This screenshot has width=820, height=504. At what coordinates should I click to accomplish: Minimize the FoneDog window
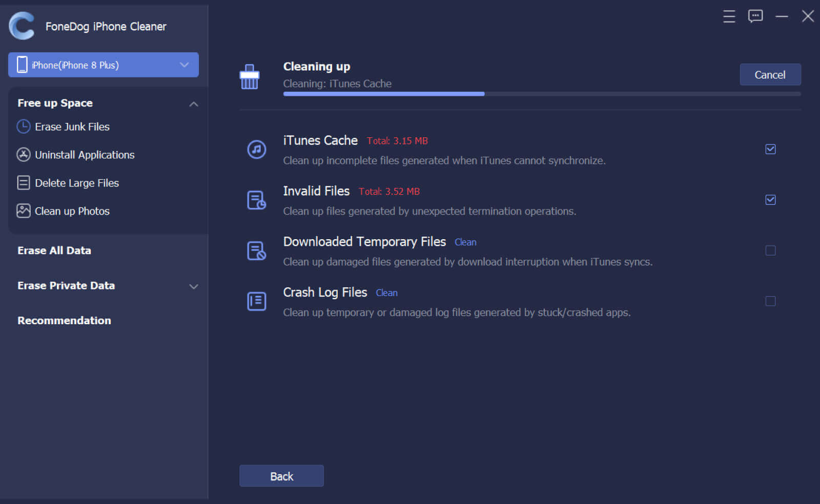782,16
